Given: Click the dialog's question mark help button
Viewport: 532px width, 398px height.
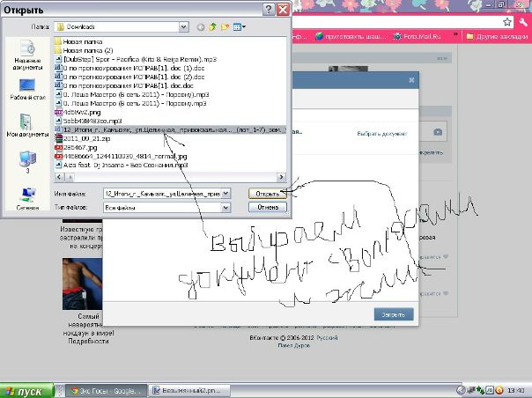Looking at the screenshot, I should tap(267, 10).
